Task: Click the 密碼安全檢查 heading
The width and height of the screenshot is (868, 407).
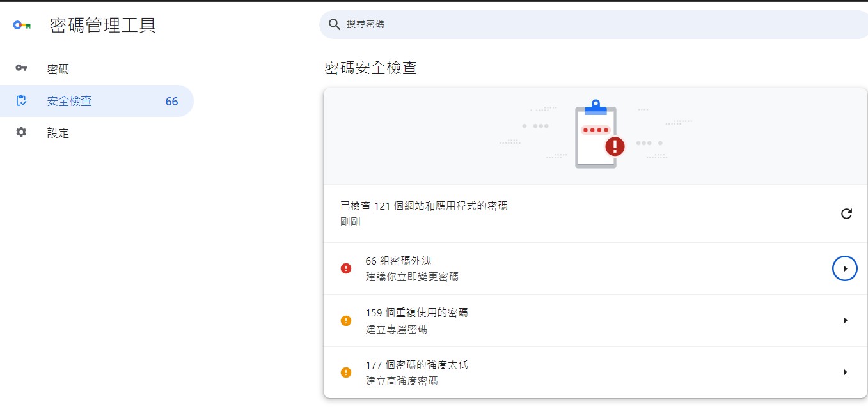Action: tap(371, 68)
